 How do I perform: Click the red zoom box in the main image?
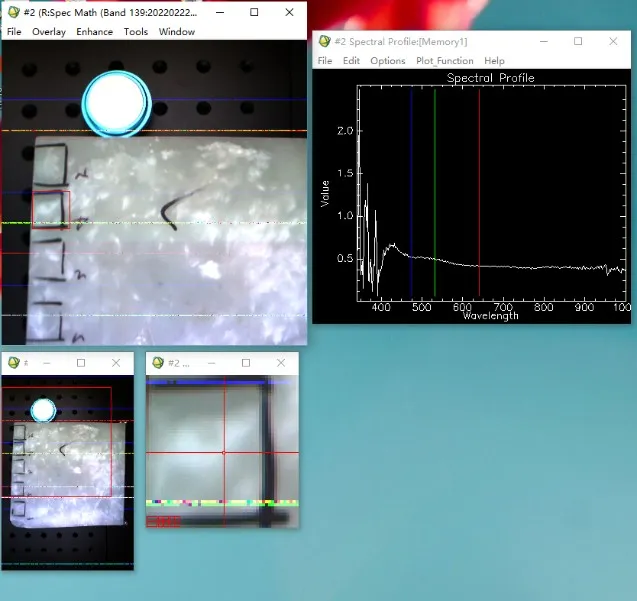tap(51, 210)
